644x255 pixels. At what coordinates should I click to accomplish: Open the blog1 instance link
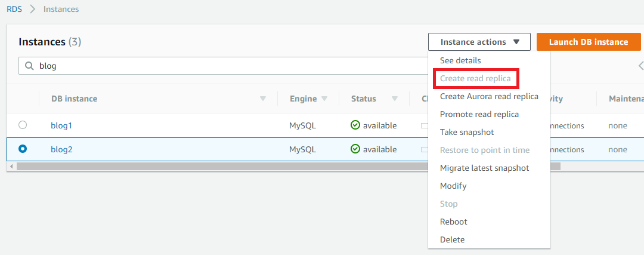click(x=61, y=125)
